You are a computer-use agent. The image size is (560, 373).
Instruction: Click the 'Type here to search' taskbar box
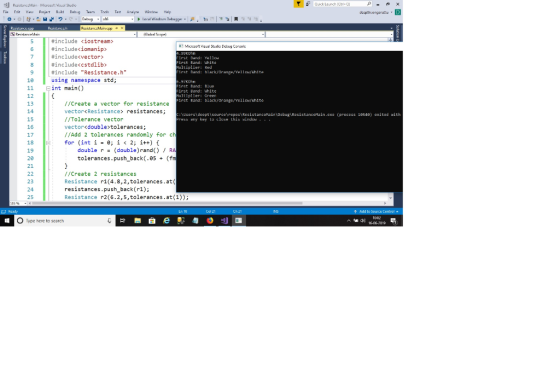coord(65,221)
